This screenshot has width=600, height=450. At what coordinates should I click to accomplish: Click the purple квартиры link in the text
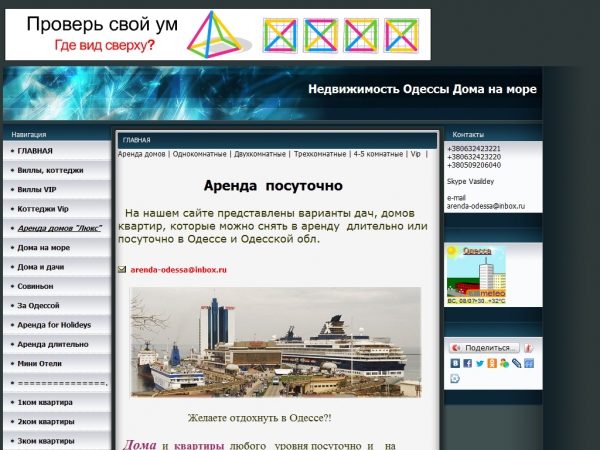(199, 446)
